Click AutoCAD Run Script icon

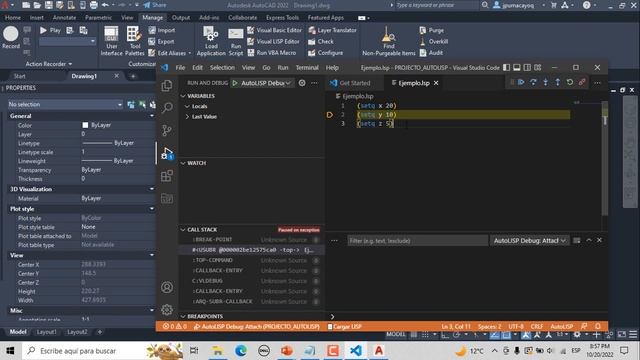[236, 41]
